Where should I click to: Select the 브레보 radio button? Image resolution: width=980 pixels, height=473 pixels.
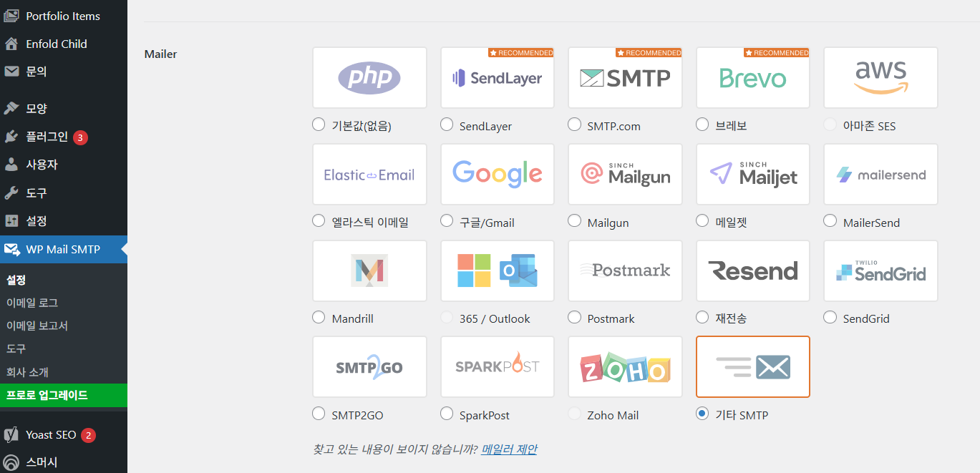point(702,125)
